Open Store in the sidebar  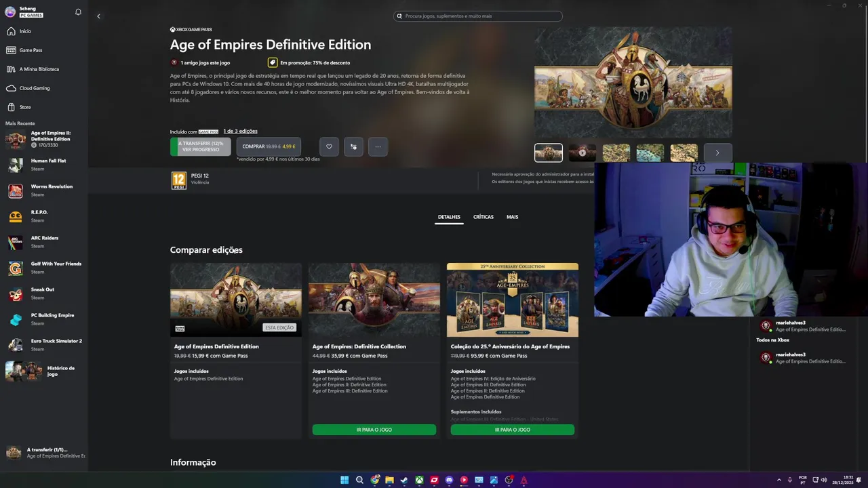44,107
